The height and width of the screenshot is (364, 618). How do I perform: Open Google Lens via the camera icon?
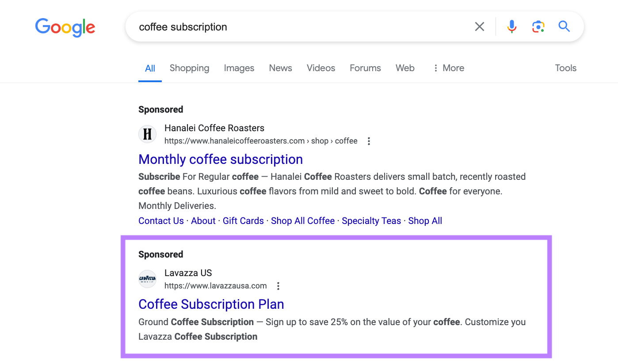click(x=538, y=27)
